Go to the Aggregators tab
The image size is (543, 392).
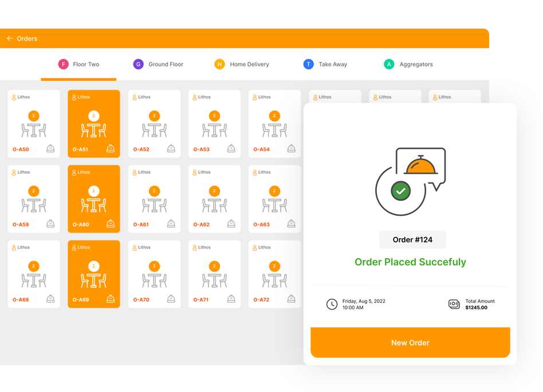coord(408,64)
